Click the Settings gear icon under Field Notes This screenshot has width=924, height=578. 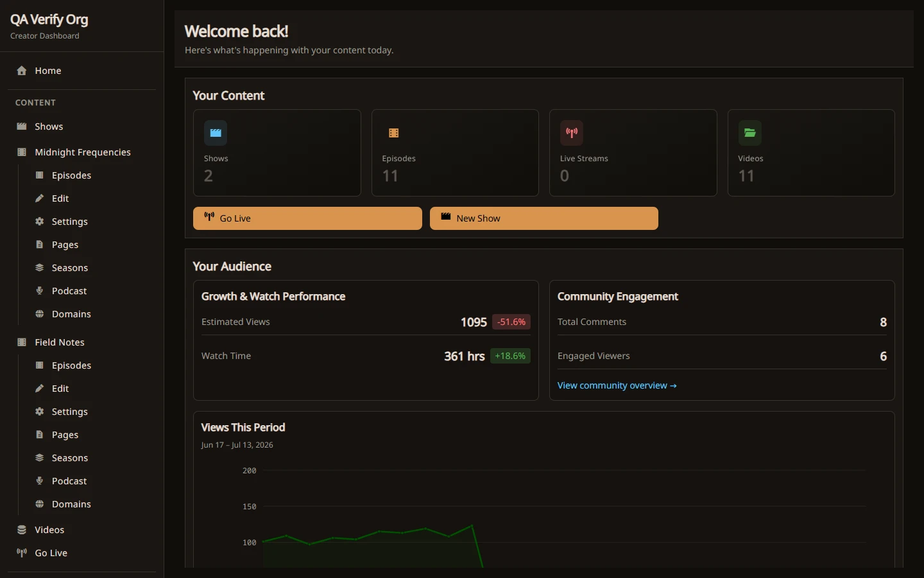(40, 412)
